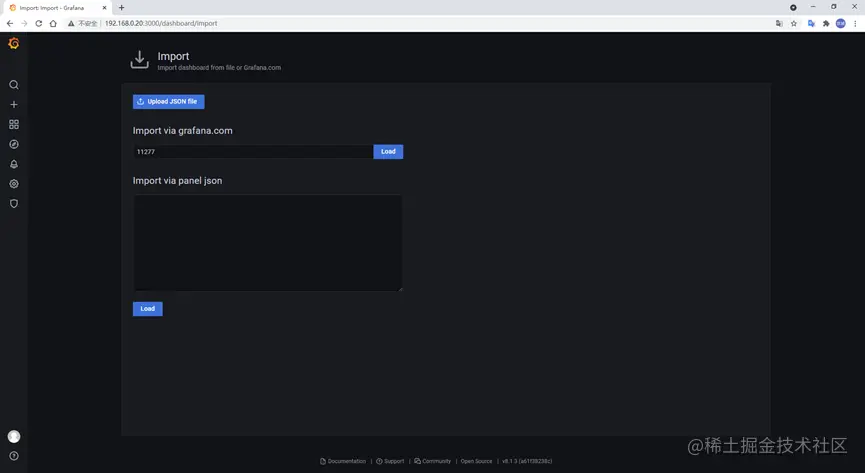Open the Create plus icon in sidebar

pyautogui.click(x=14, y=104)
